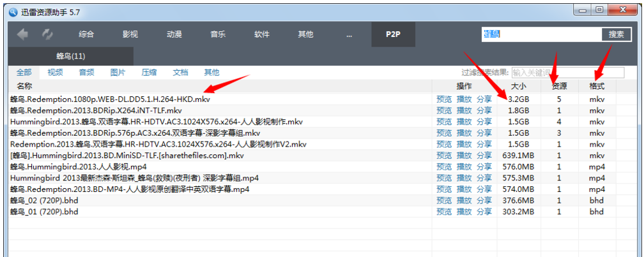644x257 pixels.
Task: Click 分享 for the 3.2GB HKD file
Action: [484, 99]
